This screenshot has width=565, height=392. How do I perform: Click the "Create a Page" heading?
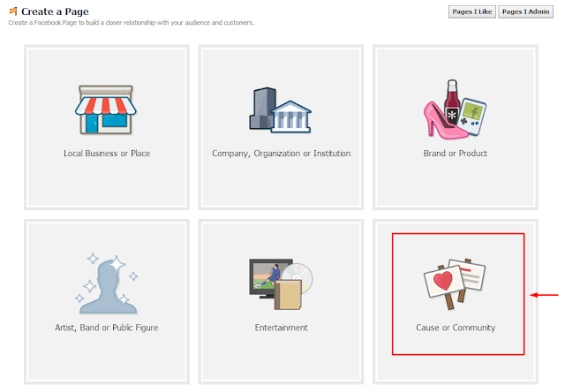coord(55,11)
